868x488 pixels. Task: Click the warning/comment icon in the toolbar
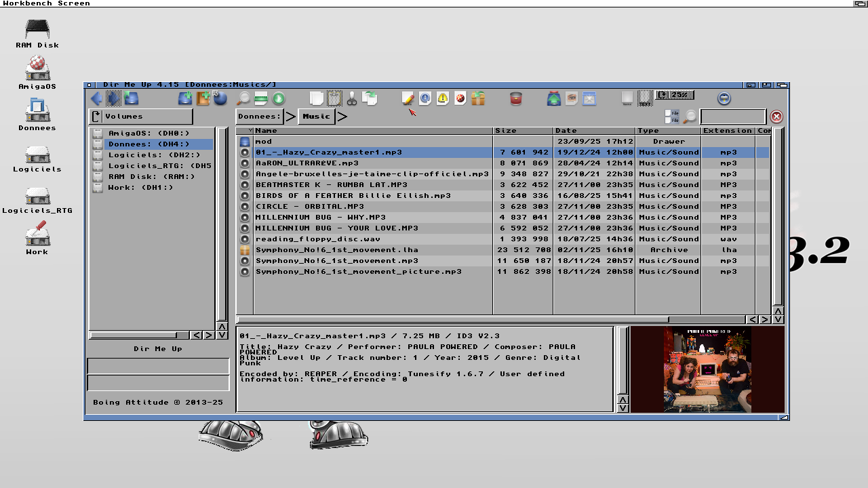[x=442, y=98]
